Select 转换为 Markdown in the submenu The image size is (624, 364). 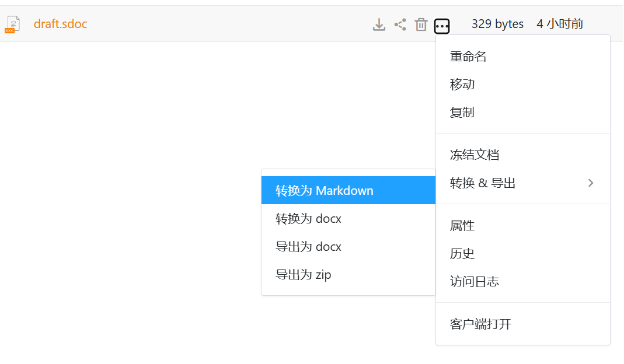tap(323, 190)
